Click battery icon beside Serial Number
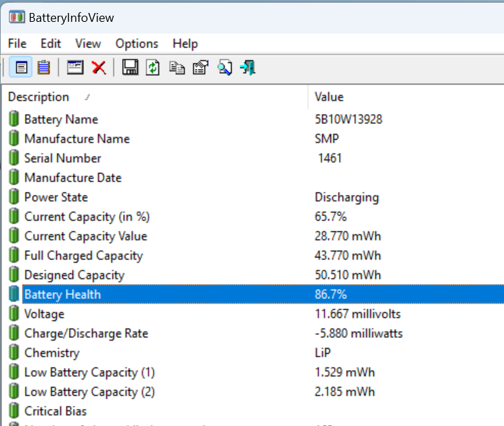 14,158
